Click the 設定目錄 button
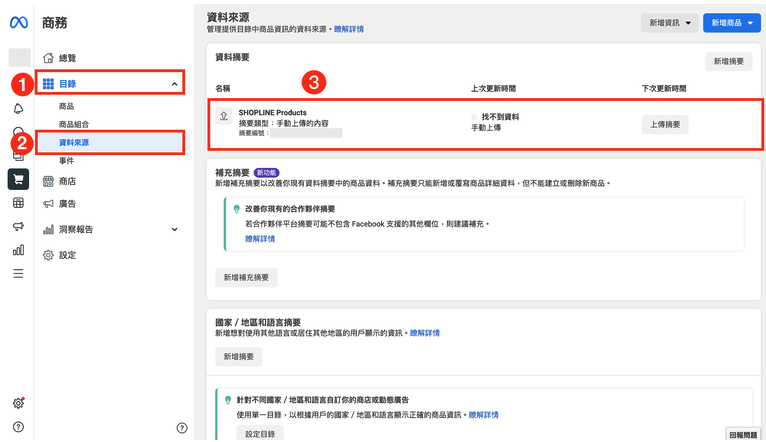The width and height of the screenshot is (766, 442). (260, 434)
